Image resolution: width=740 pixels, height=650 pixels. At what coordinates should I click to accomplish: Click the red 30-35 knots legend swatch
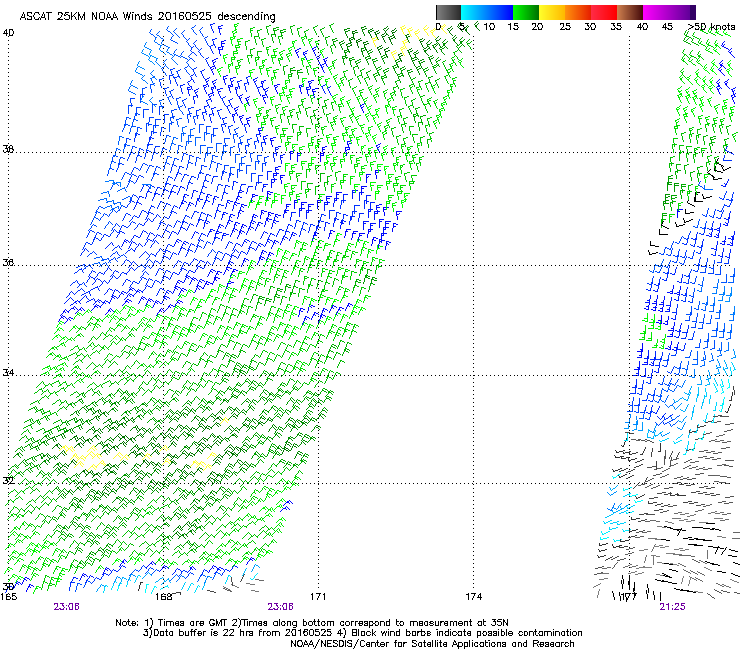click(604, 12)
